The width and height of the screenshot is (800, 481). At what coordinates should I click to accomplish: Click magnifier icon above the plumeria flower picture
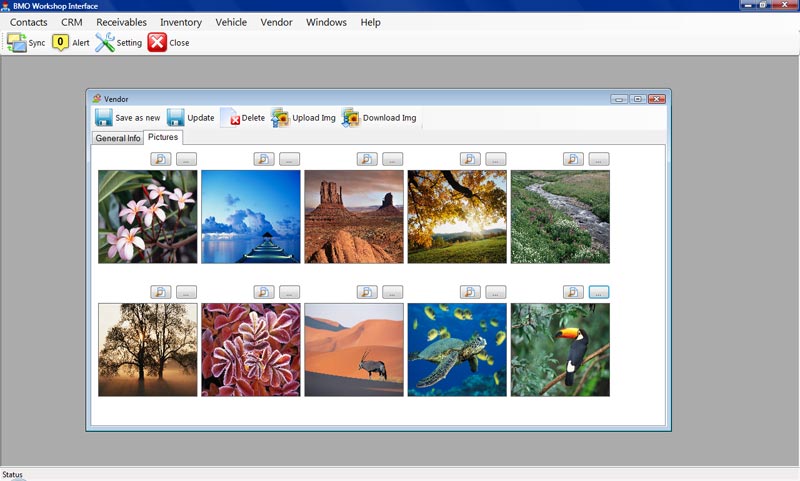pos(161,159)
